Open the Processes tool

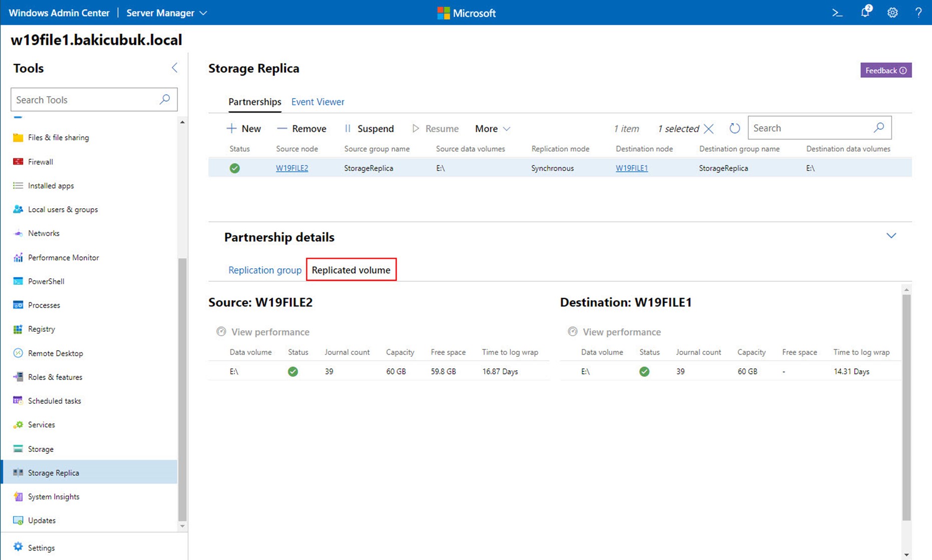point(44,305)
